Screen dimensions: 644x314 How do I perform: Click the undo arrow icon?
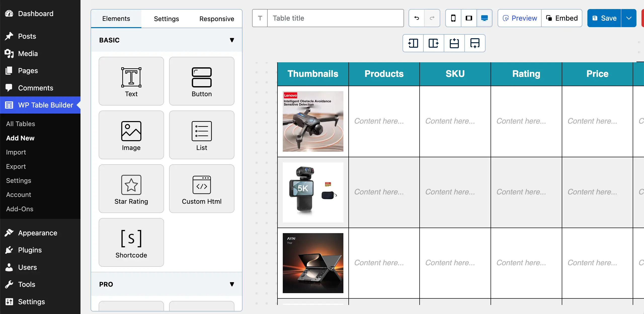pyautogui.click(x=416, y=18)
